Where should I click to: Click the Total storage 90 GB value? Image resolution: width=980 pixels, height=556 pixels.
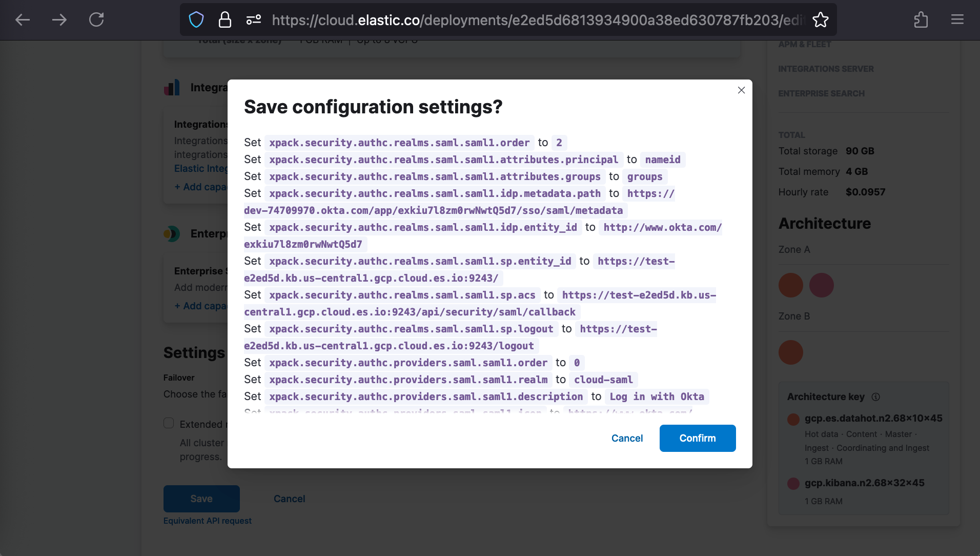[860, 151]
